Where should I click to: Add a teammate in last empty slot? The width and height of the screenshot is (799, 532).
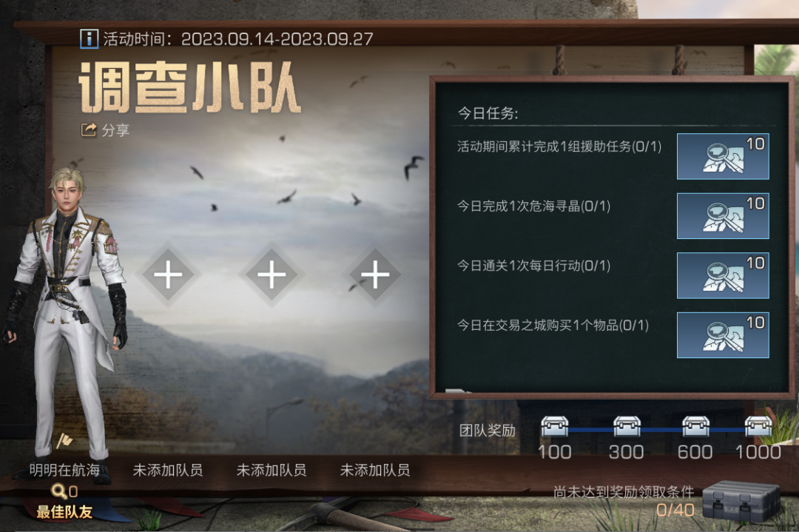375,275
